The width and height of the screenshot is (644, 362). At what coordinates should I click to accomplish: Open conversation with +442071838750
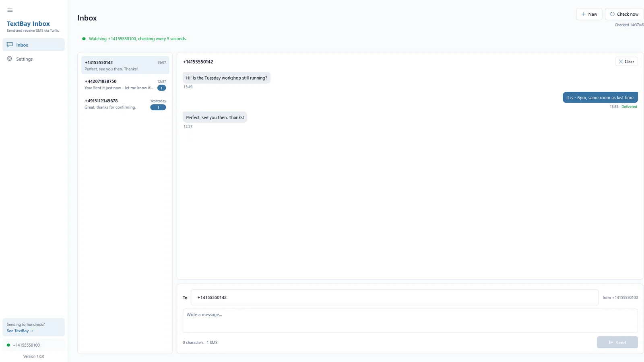tap(125, 84)
